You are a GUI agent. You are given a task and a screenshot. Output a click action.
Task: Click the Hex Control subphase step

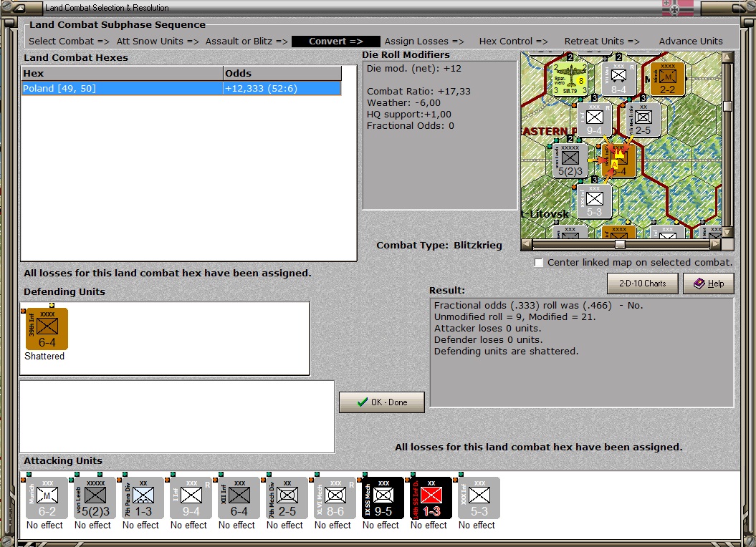coord(514,42)
